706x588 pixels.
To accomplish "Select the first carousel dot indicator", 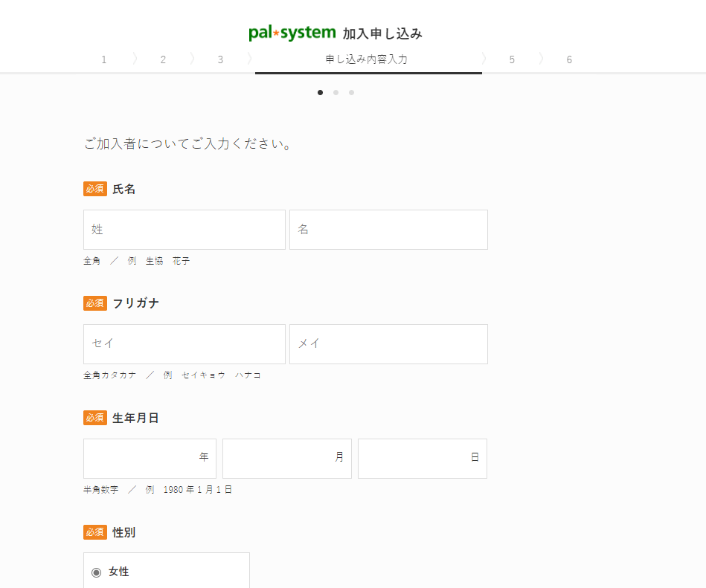I will [x=321, y=92].
